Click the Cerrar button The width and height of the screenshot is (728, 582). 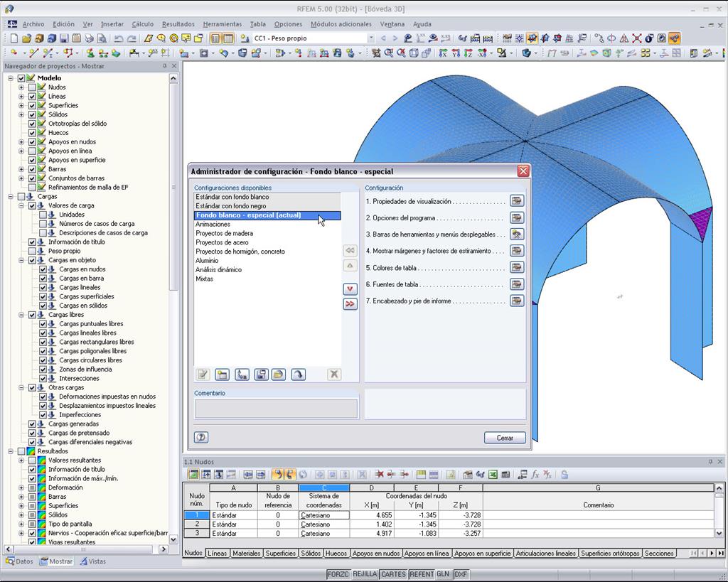(505, 438)
